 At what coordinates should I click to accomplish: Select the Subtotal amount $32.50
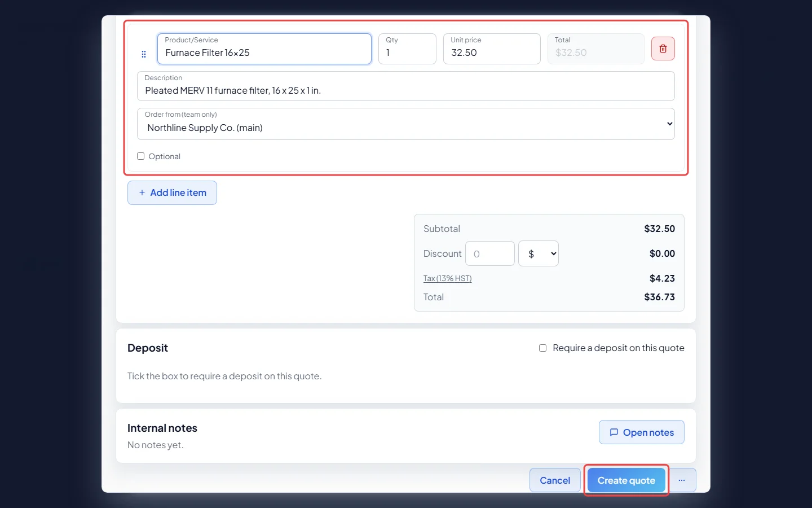tap(660, 229)
